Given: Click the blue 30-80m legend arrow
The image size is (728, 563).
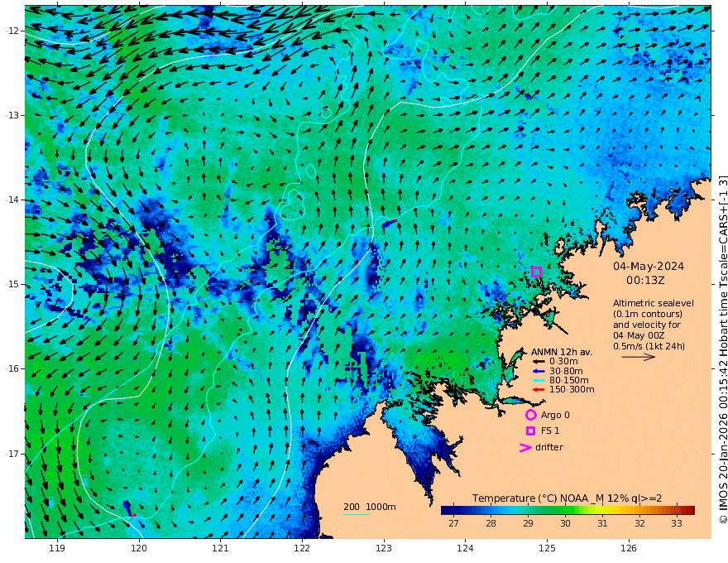Looking at the screenshot, I should tap(539, 371).
